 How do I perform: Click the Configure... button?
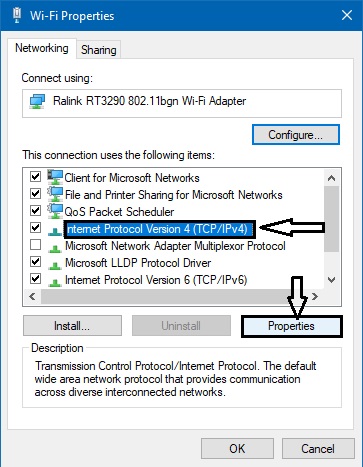[x=296, y=135]
